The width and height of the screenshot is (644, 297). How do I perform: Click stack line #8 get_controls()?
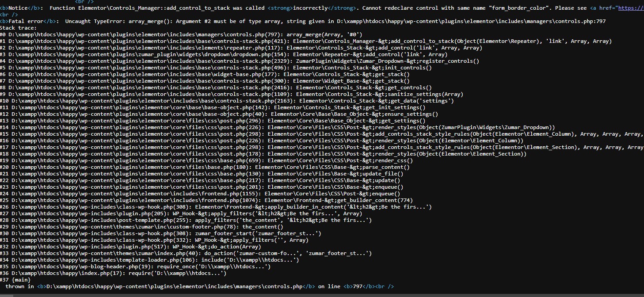(216, 88)
